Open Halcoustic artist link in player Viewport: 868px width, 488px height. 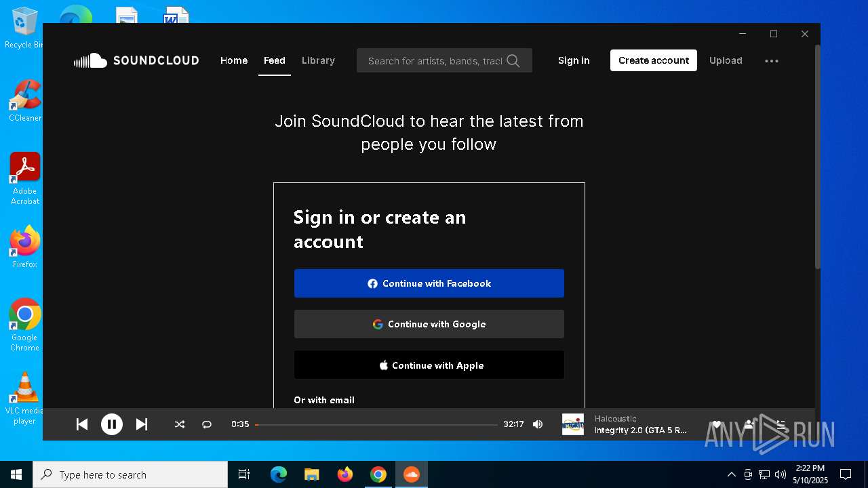pos(616,419)
